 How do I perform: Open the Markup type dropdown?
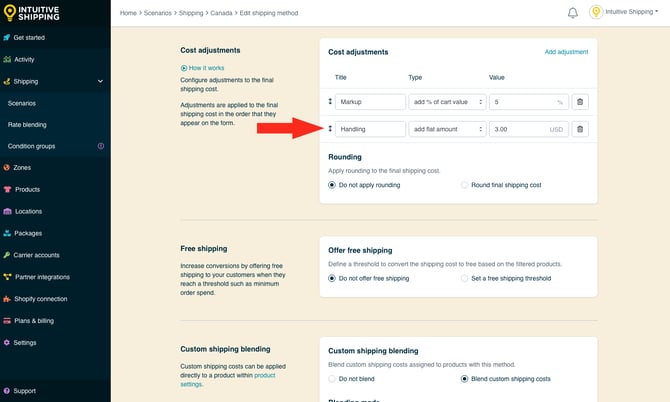click(447, 102)
